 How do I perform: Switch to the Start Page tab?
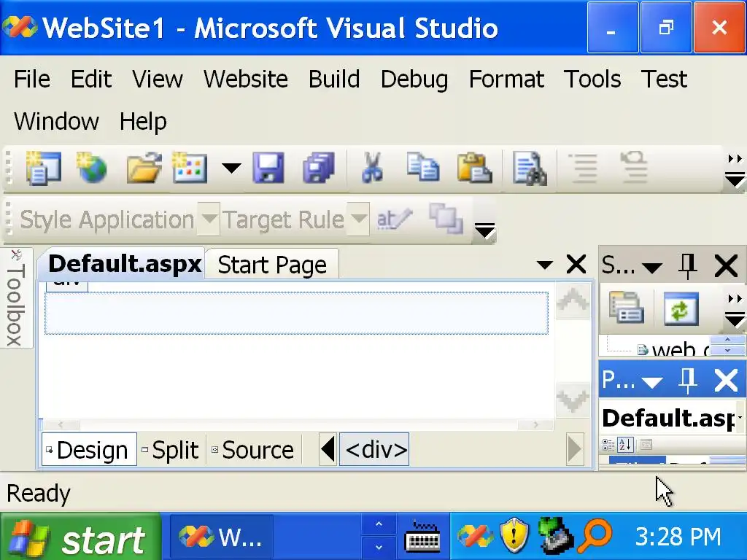point(272,264)
